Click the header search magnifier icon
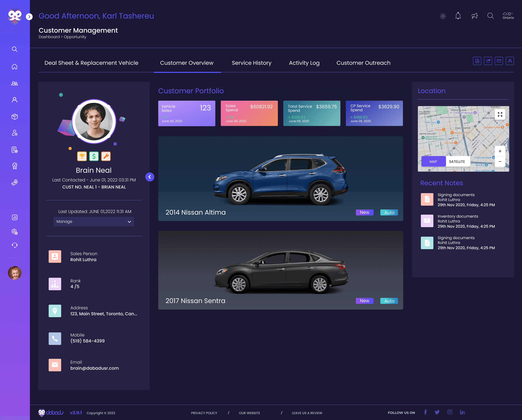522x420 pixels. click(490, 16)
